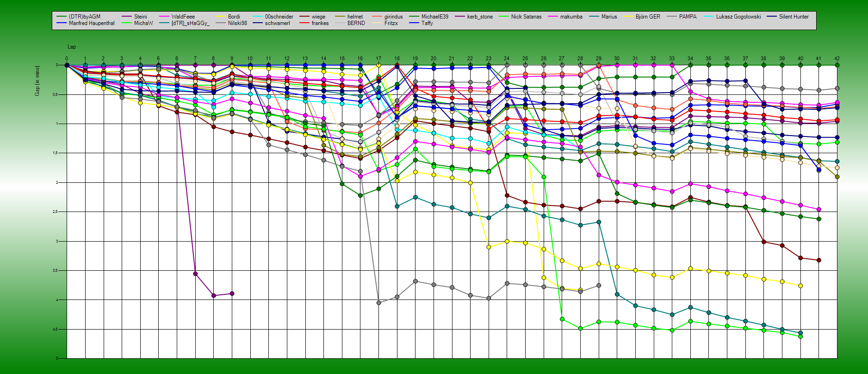This screenshot has width=868, height=374.
Task: Click lap number 17 on the axis
Action: (378, 59)
